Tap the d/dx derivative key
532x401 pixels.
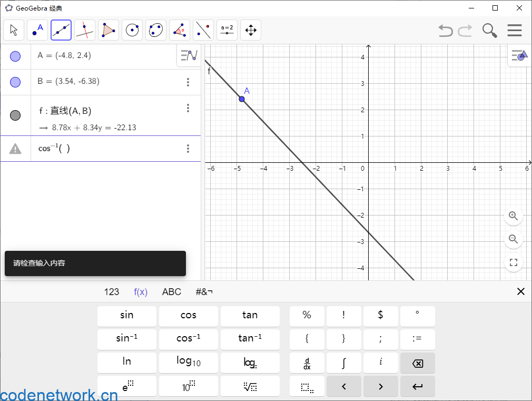point(307,363)
